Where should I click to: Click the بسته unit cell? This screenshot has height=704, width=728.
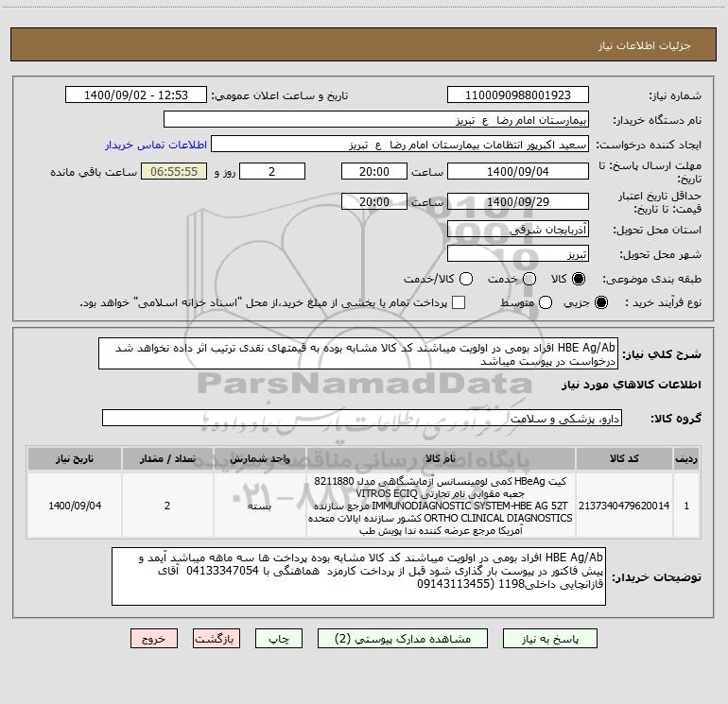[260, 506]
